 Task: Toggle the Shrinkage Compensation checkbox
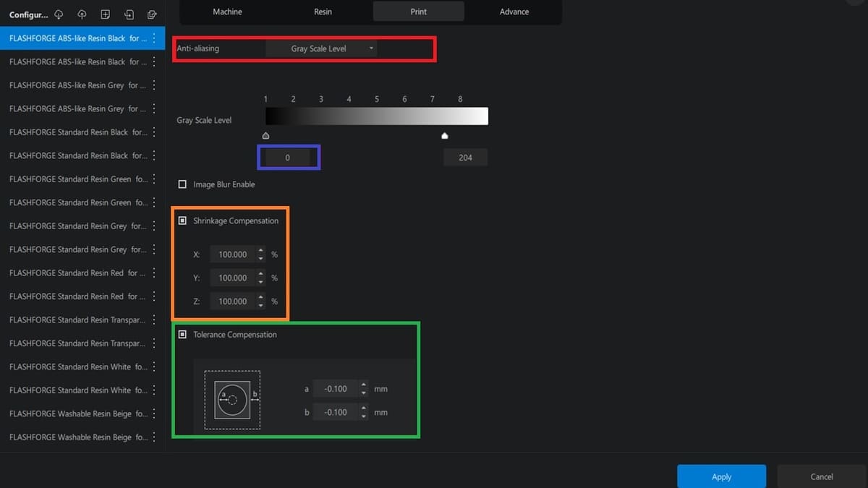[x=182, y=221]
